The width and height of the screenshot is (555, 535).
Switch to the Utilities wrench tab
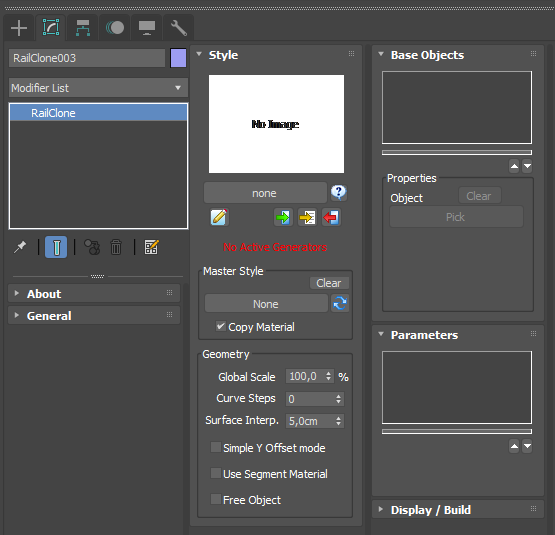(179, 28)
